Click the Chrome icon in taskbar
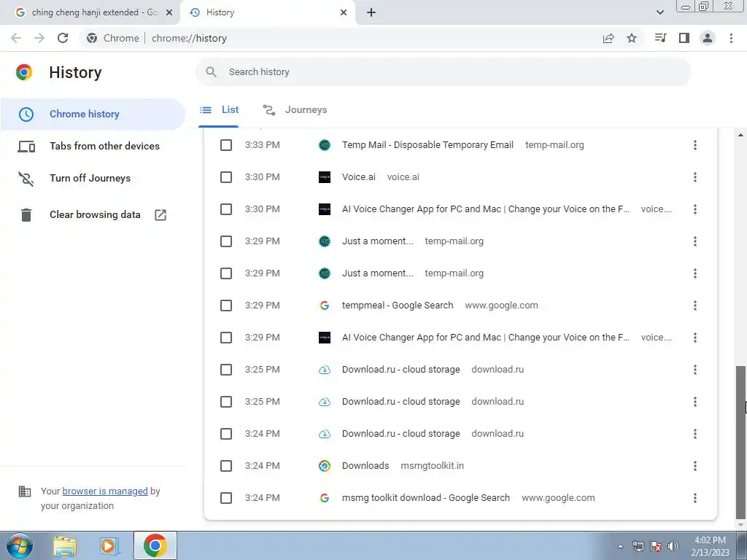This screenshot has width=747, height=560. [155, 545]
